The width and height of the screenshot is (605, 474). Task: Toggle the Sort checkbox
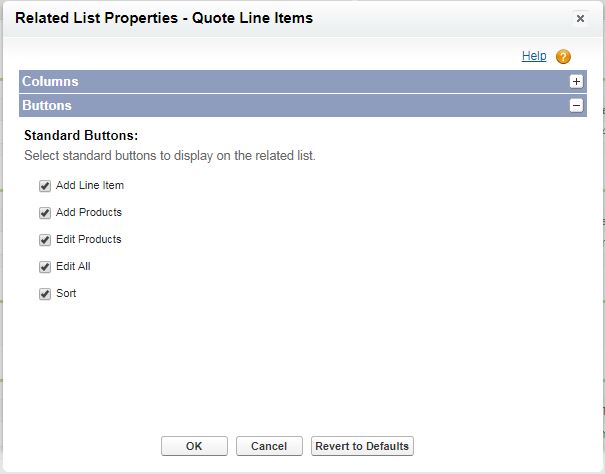tap(44, 294)
